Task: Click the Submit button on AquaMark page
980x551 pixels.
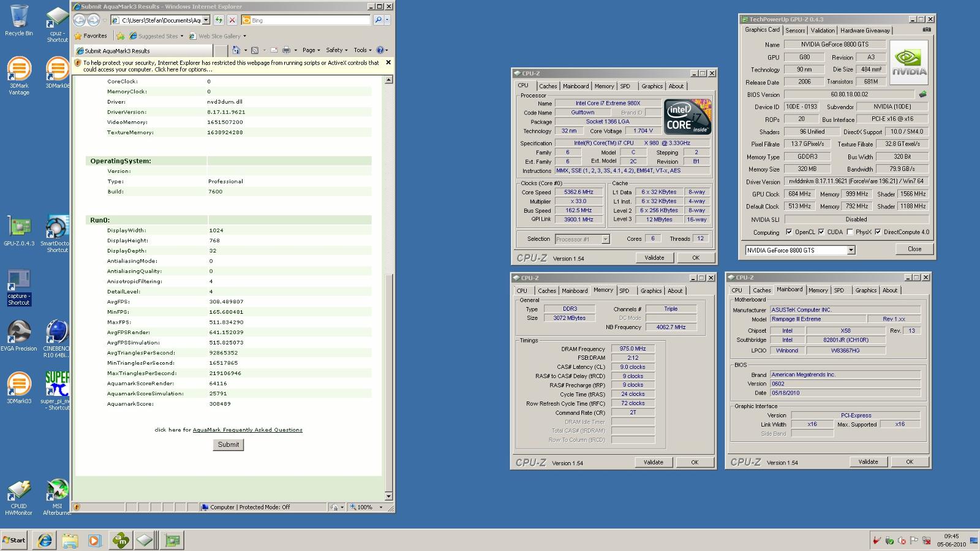Action: click(x=228, y=445)
